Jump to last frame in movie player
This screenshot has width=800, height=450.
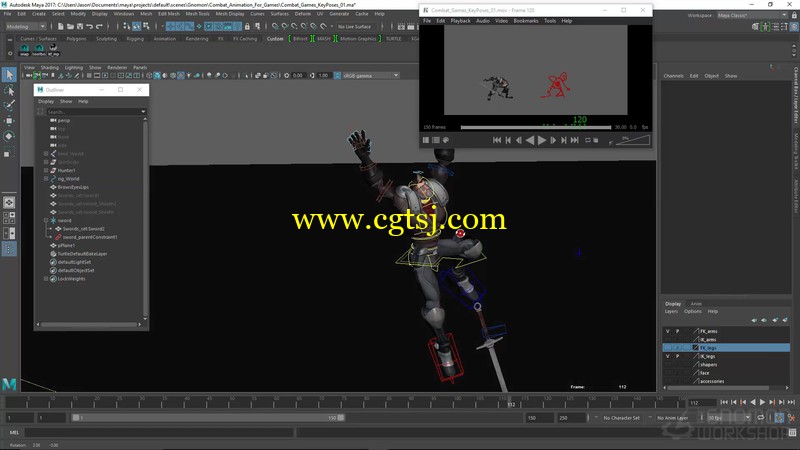(x=575, y=140)
